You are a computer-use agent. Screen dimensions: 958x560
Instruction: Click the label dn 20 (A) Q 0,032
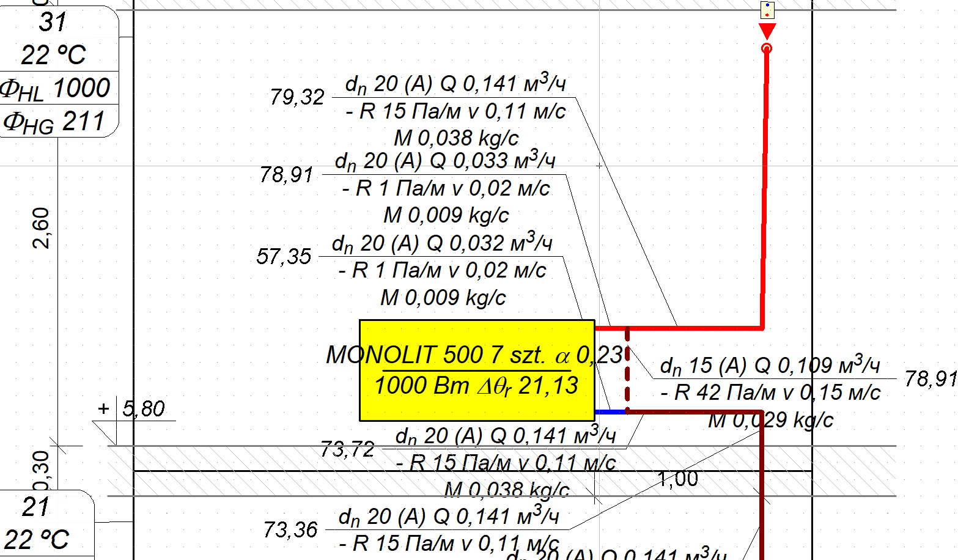click(x=442, y=243)
